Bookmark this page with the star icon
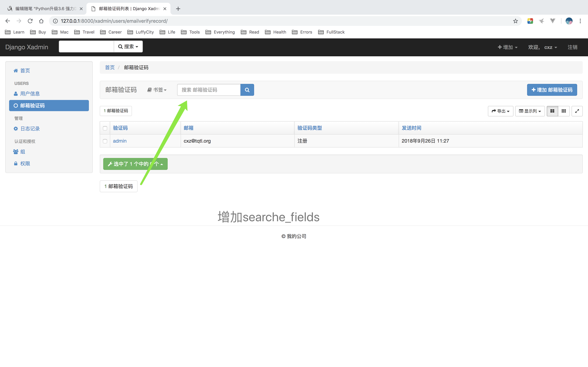 [x=515, y=21]
